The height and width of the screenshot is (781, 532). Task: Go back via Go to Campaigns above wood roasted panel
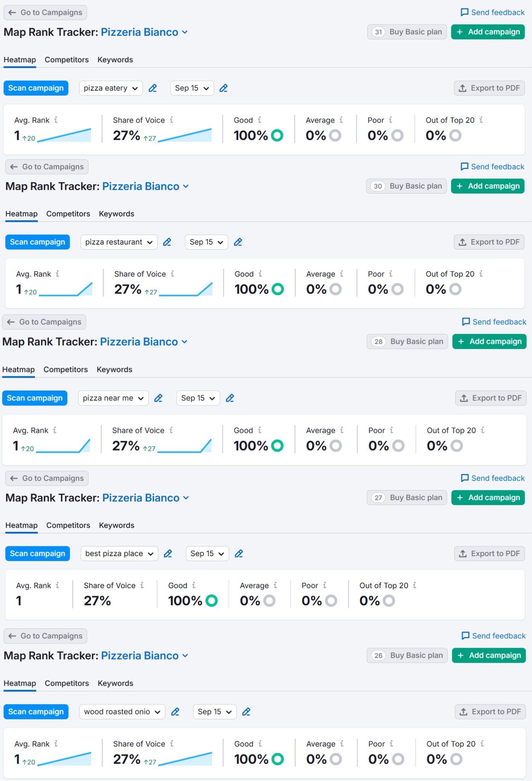click(45, 636)
